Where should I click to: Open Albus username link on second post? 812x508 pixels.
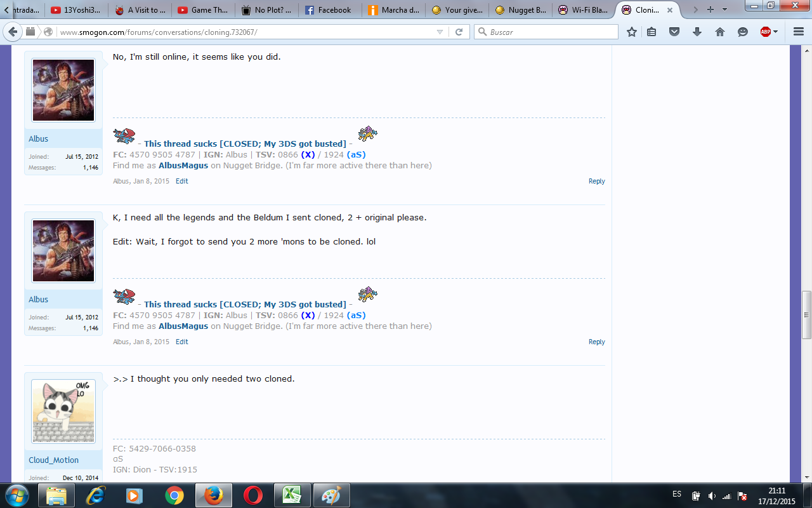coord(38,300)
